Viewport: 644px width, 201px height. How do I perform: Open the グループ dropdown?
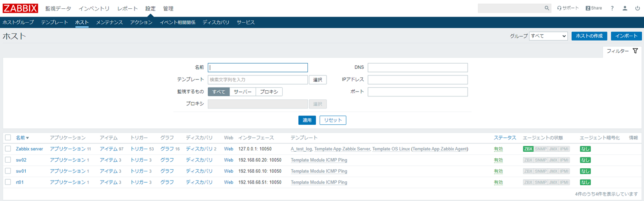(548, 36)
